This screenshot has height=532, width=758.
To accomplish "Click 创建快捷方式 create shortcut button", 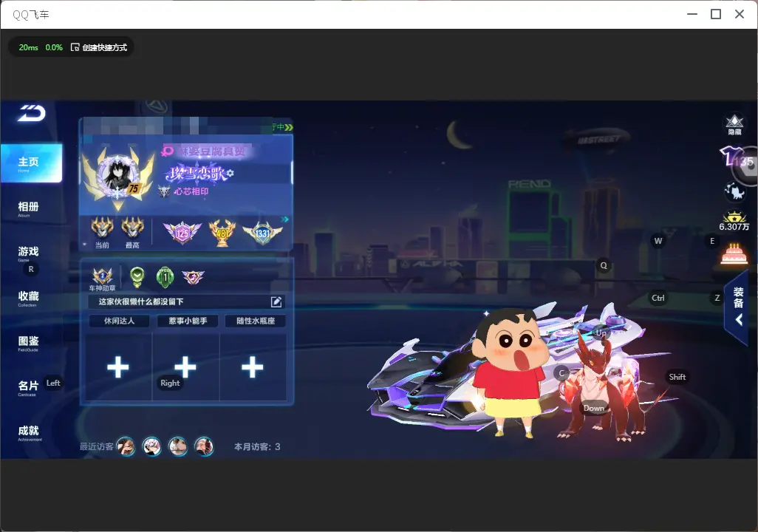I will point(99,47).
